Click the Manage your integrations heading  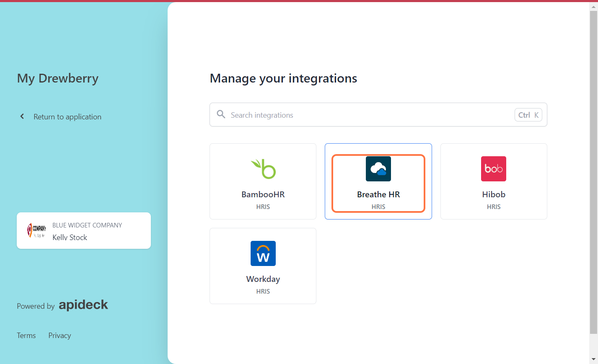tap(283, 78)
